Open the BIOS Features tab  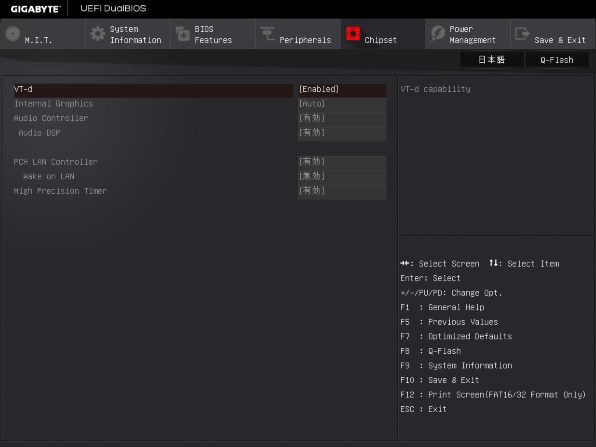pyautogui.click(x=213, y=34)
